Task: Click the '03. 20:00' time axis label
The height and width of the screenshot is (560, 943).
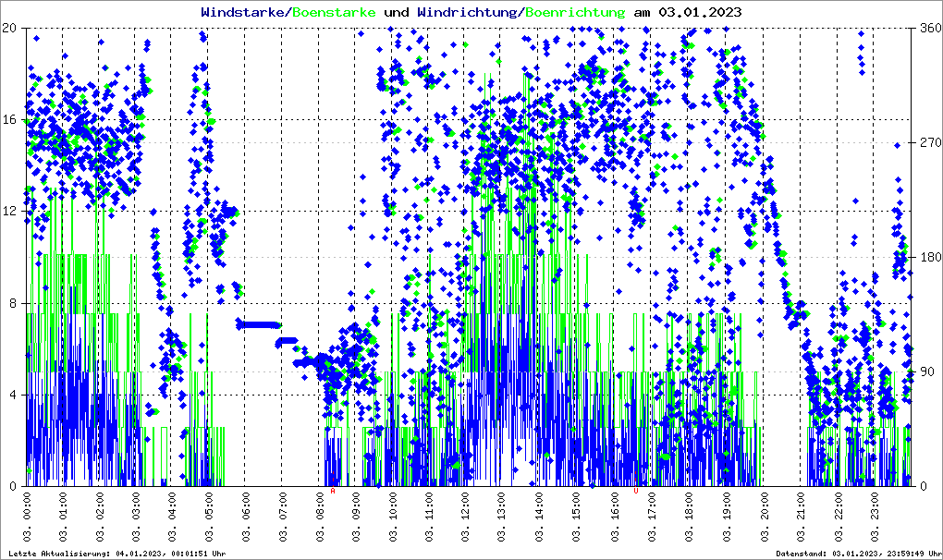Action: click(x=765, y=517)
